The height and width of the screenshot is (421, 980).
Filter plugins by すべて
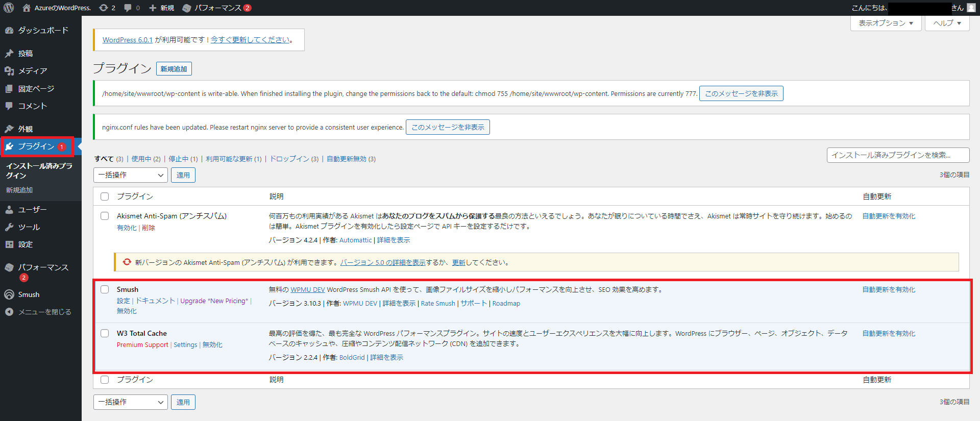(x=104, y=159)
